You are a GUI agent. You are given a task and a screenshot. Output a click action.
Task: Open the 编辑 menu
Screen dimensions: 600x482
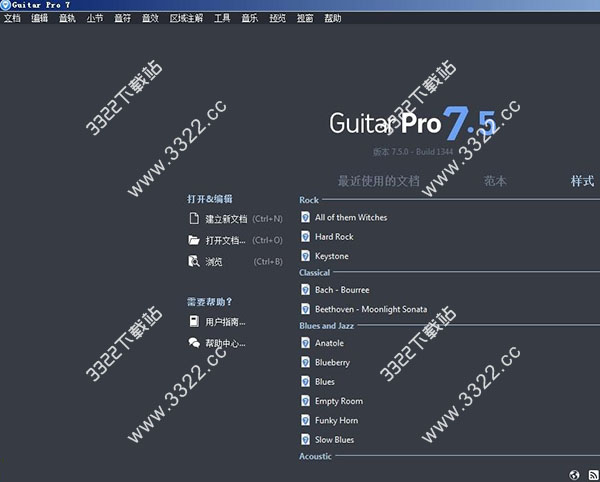point(39,18)
